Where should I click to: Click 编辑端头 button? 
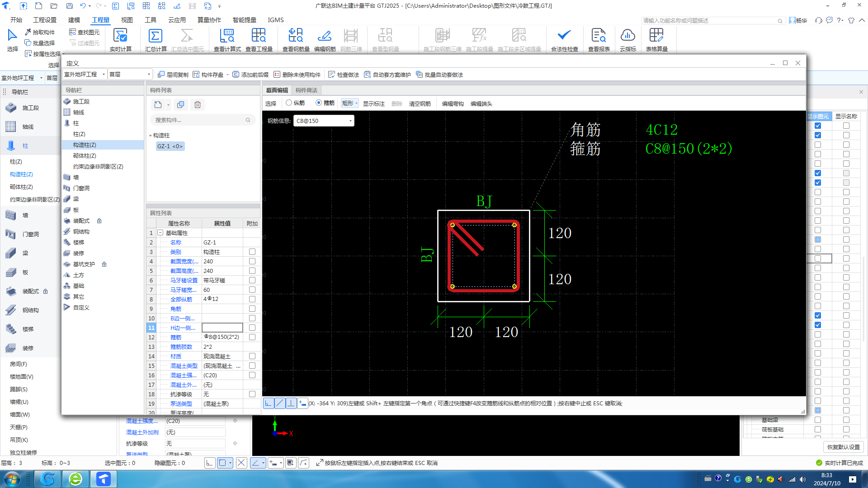pyautogui.click(x=481, y=103)
